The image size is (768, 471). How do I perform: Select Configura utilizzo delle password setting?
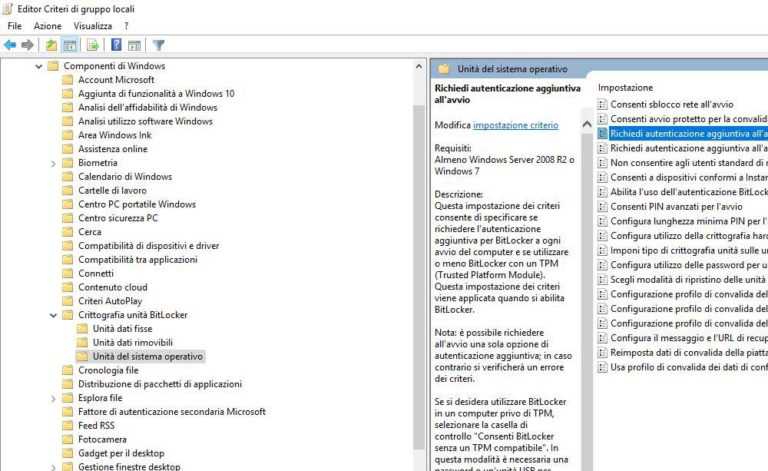(689, 265)
